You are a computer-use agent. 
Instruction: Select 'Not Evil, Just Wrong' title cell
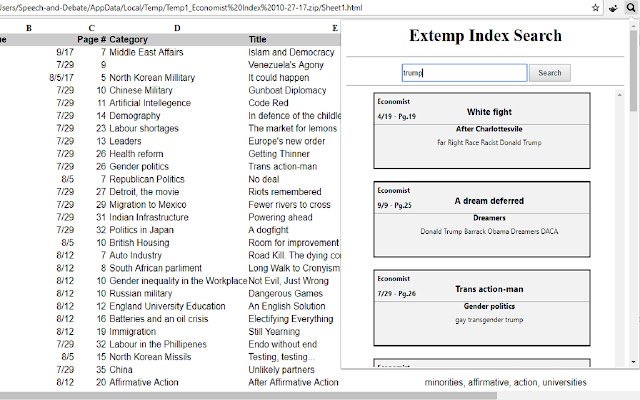[x=288, y=281]
